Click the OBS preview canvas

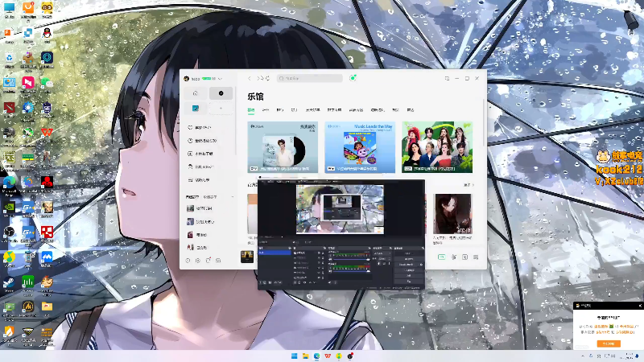(340, 209)
